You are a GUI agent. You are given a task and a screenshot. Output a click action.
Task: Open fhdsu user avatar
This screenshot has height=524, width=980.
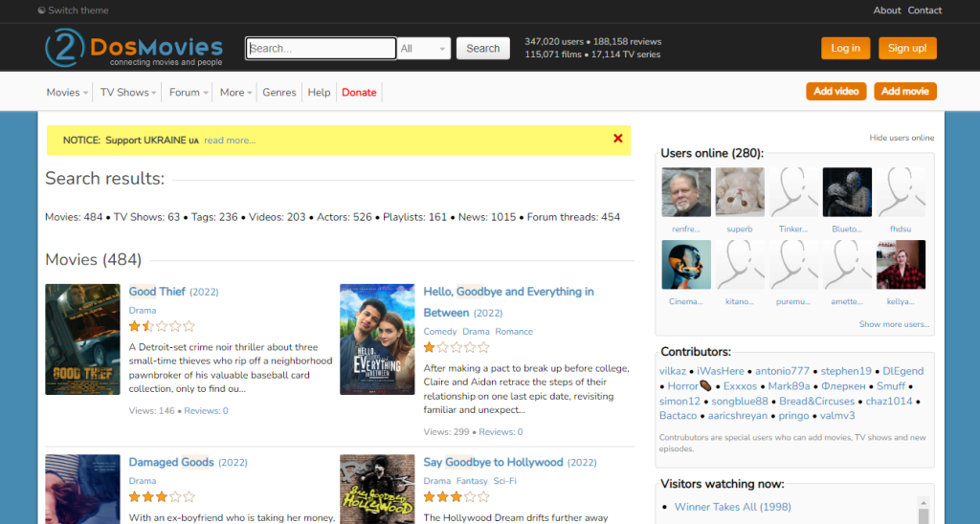[902, 192]
